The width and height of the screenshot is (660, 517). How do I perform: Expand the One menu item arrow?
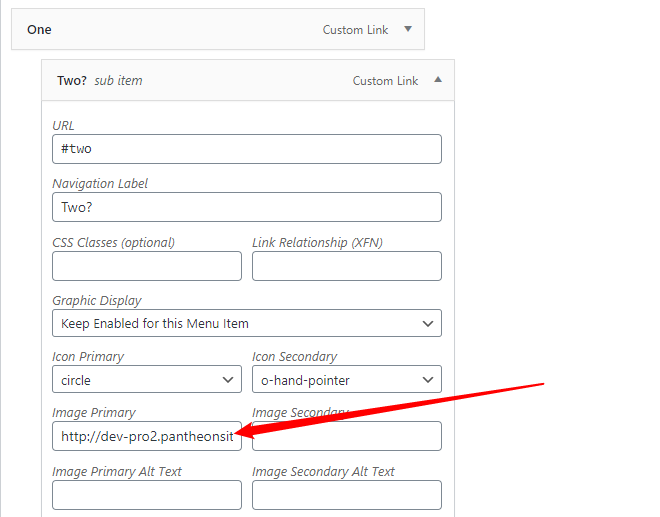coord(408,29)
